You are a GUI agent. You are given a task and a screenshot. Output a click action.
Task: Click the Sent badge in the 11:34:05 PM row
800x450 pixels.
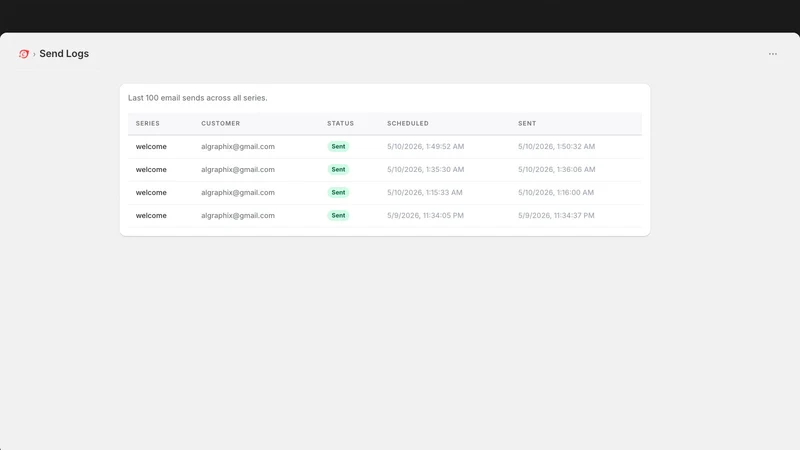click(338, 215)
